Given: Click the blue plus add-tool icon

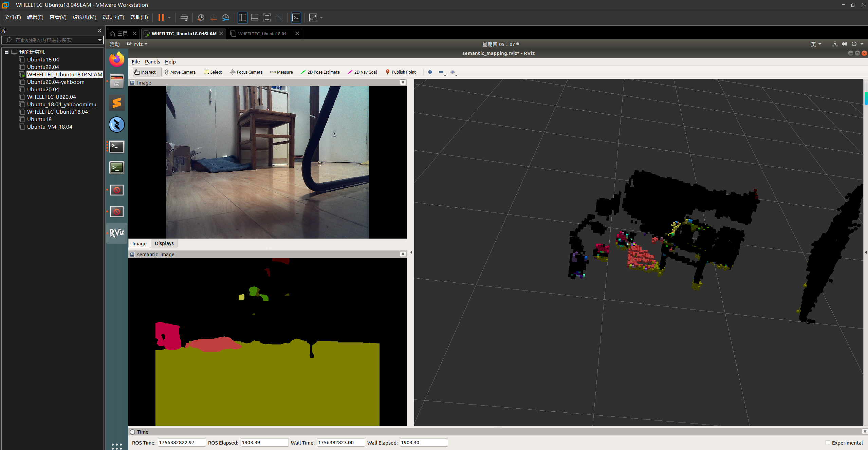Looking at the screenshot, I should [430, 72].
